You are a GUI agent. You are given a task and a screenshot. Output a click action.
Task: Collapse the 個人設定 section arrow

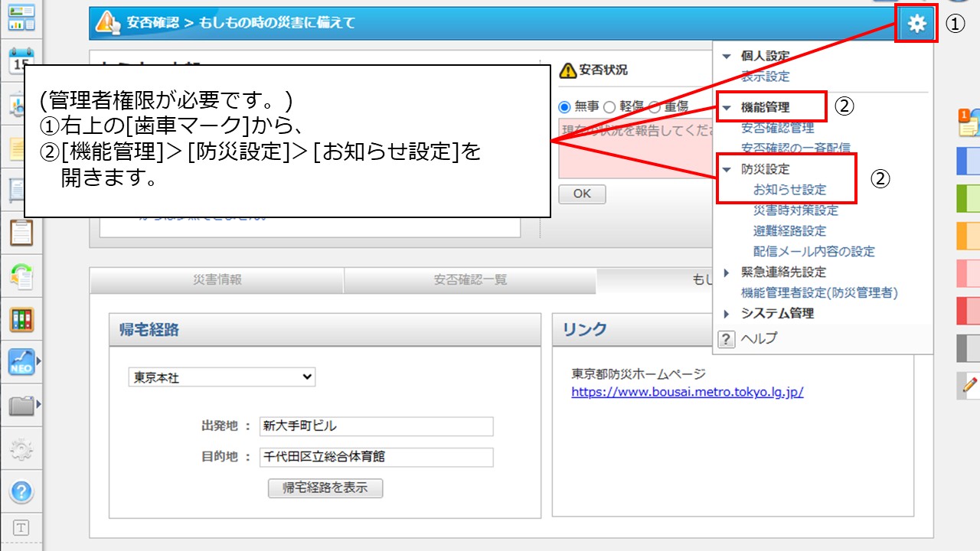(727, 56)
